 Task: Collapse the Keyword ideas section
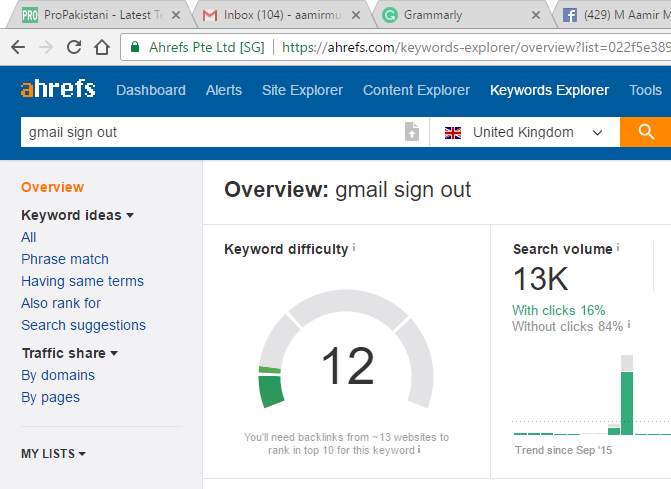click(77, 215)
